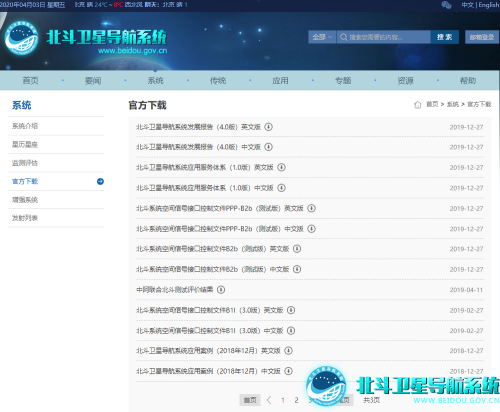
Task: Click the 系统 sidebar heading
Action: (22, 105)
